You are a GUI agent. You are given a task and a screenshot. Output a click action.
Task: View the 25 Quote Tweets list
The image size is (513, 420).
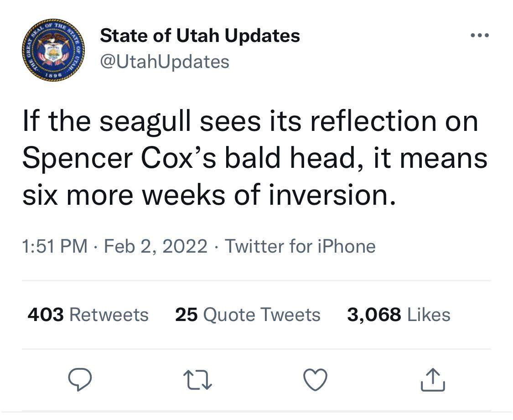(248, 315)
